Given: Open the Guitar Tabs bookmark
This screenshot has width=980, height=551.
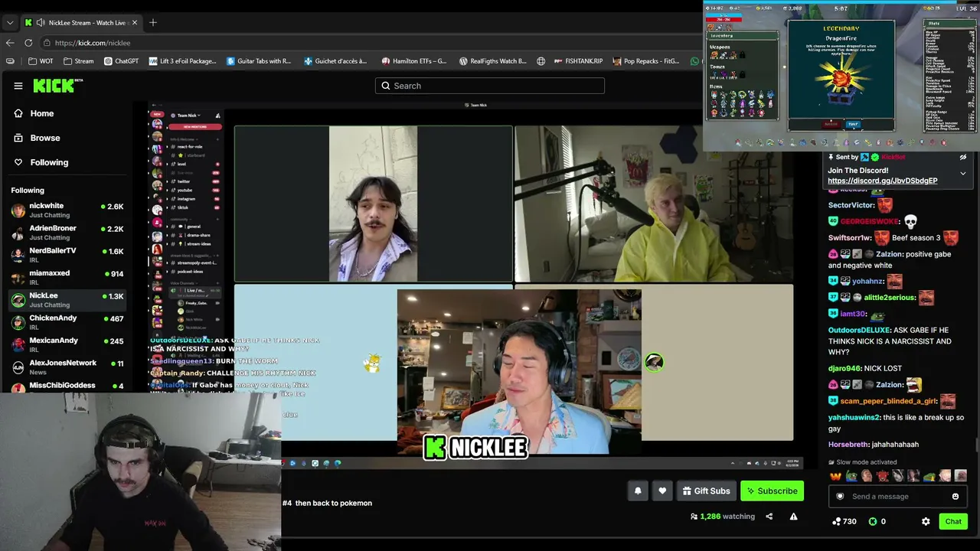Looking at the screenshot, I should [x=259, y=61].
